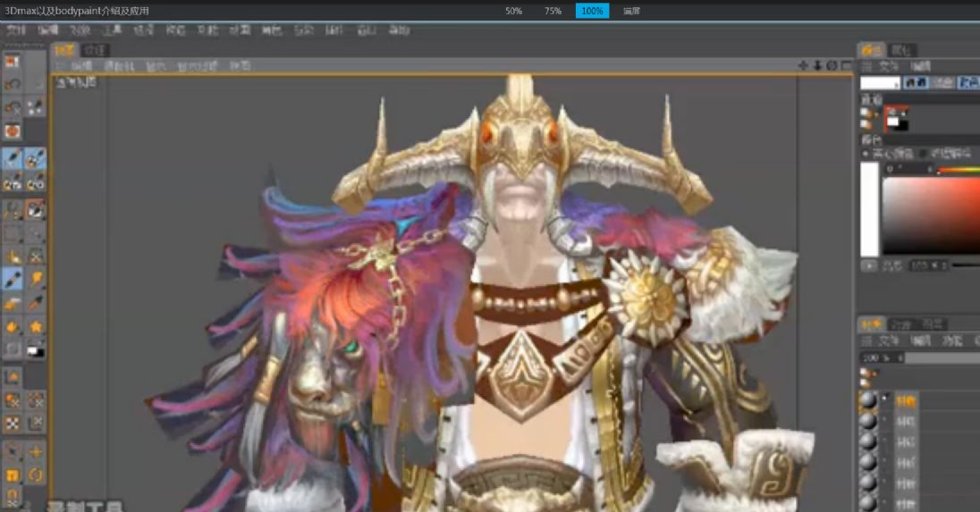The height and width of the screenshot is (512, 980).
Task: Click the orange square scale tool icon
Action: [x=13, y=475]
